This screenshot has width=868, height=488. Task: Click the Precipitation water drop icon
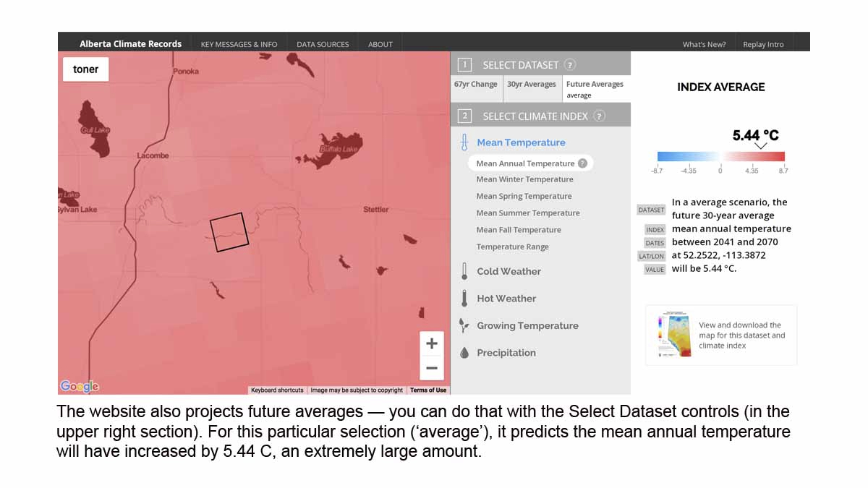[x=464, y=353]
